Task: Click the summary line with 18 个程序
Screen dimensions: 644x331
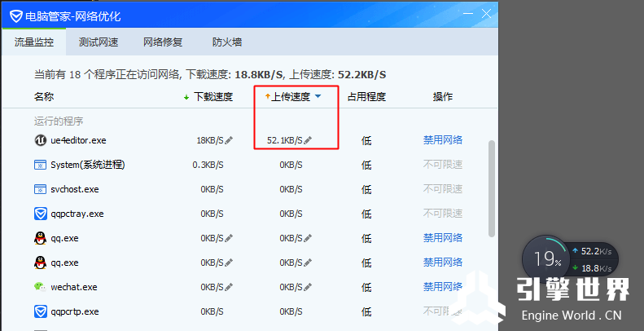Action: (x=210, y=75)
